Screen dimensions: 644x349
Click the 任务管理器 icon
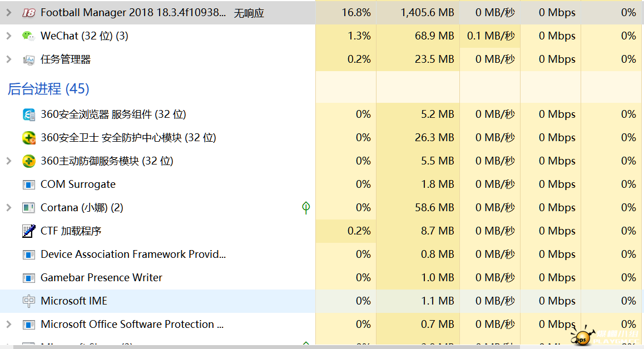28,59
